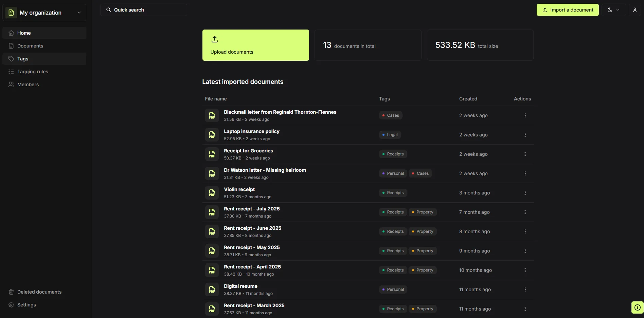Open actions menu for Laptop insurance policy

[x=525, y=135]
